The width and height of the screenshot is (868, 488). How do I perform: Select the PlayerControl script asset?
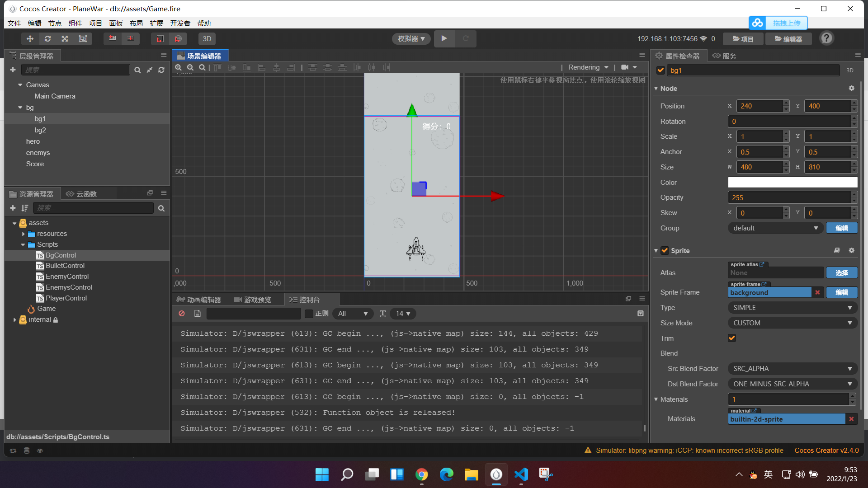pyautogui.click(x=66, y=298)
